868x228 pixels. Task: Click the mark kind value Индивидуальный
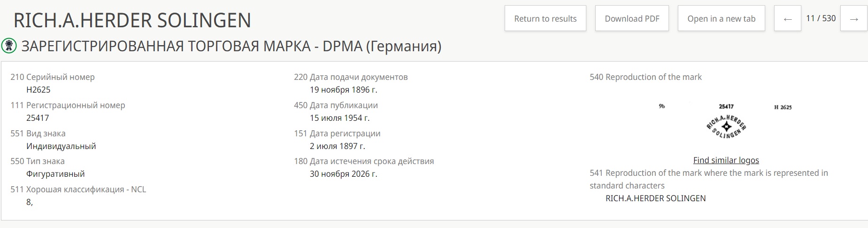pos(61,146)
